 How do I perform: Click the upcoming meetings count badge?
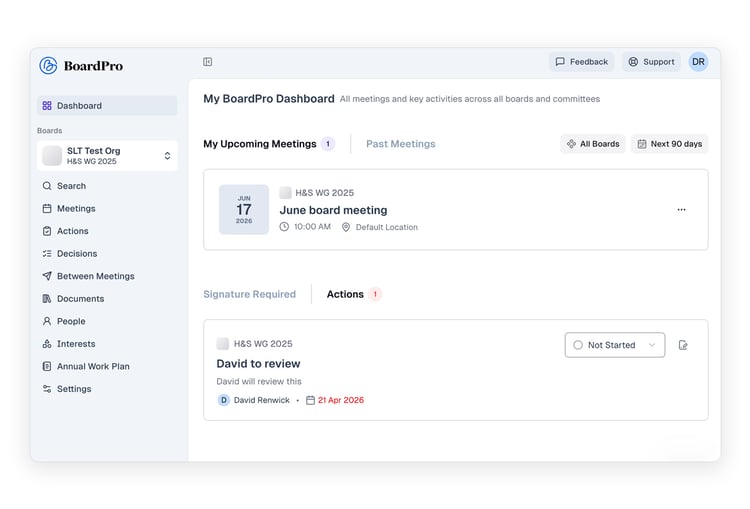328,144
